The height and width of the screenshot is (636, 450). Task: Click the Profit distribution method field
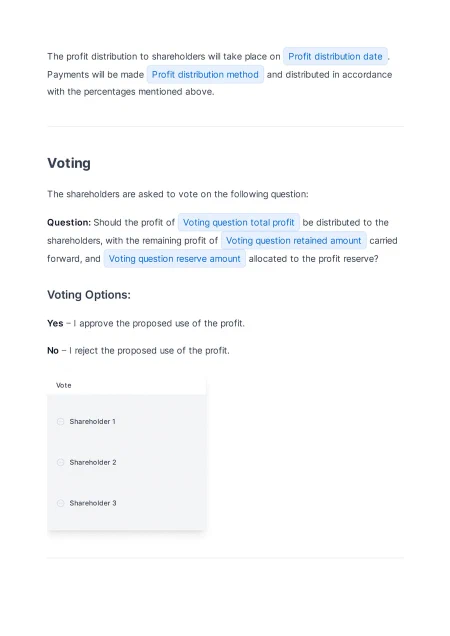(205, 75)
